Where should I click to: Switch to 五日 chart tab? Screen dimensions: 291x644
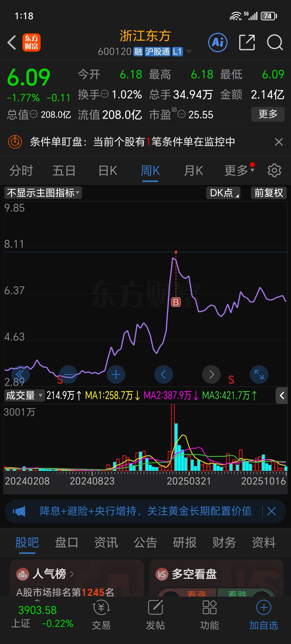pyautogui.click(x=64, y=170)
